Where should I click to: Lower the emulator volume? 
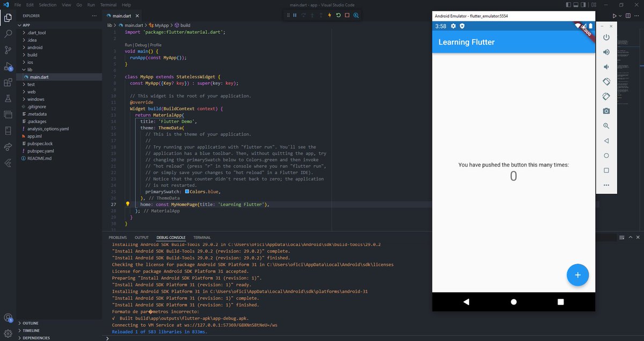(606, 67)
